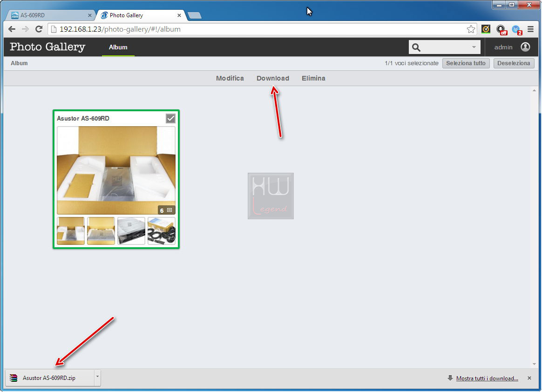The image size is (542, 392).
Task: Click the Photo Gallery search field
Action: 445,47
